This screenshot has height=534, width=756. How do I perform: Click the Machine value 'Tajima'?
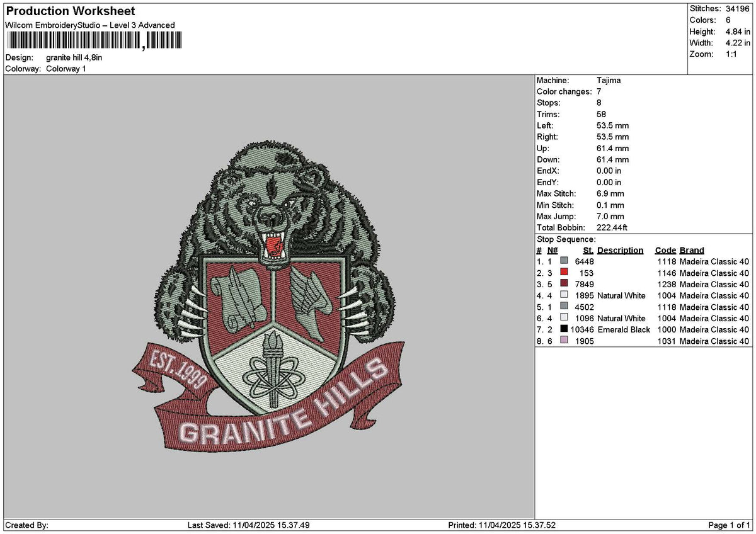[609, 81]
